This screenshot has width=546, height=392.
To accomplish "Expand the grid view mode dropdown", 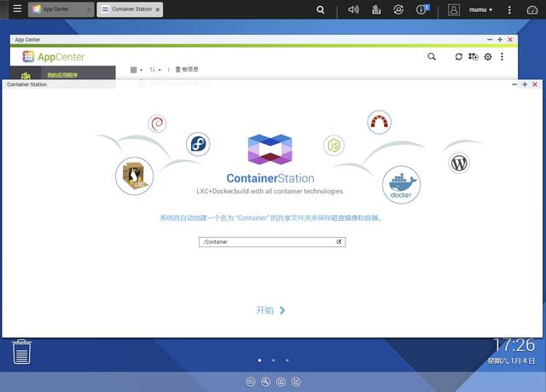I will [x=136, y=69].
